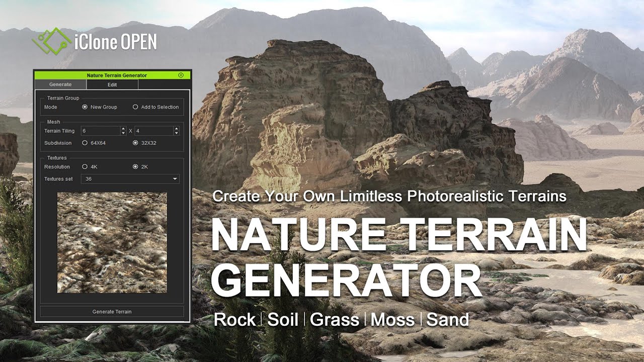Open the Textures set dropdown
644x362 pixels.
130,179
